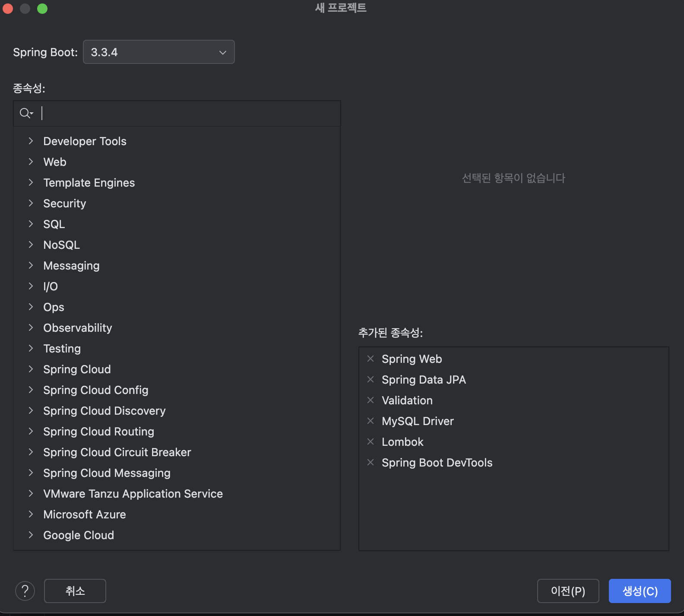Screen dimensions: 684x616
Task: Remove Spring Boot DevTools with its X icon
Action: point(370,462)
